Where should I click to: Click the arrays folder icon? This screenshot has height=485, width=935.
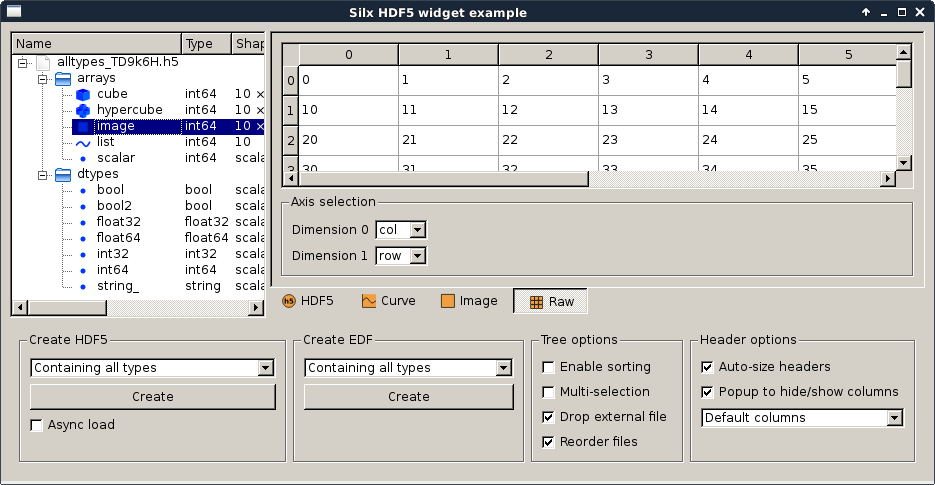[63, 78]
